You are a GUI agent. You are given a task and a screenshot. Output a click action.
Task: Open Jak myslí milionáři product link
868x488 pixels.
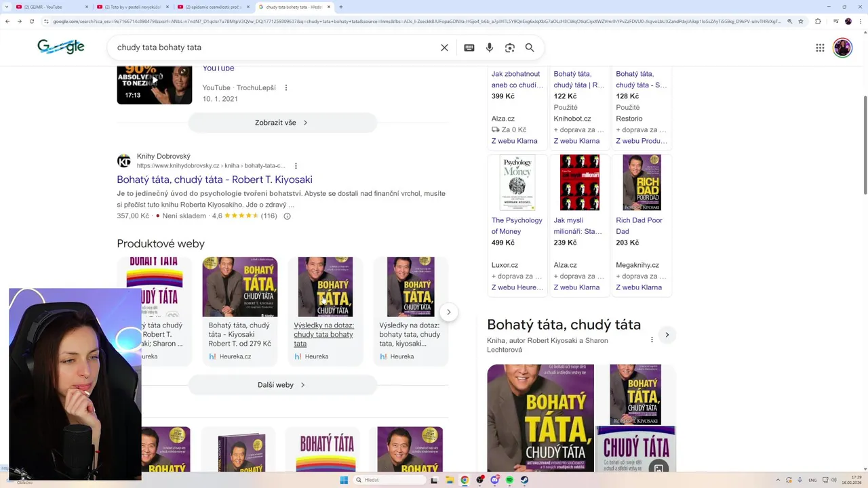coord(578,226)
